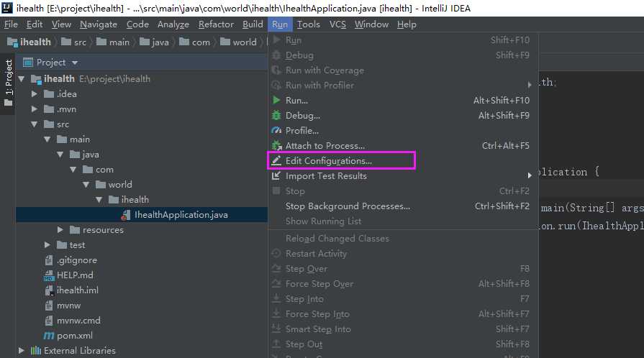Open the Tools menu
644x358 pixels.
click(x=308, y=24)
